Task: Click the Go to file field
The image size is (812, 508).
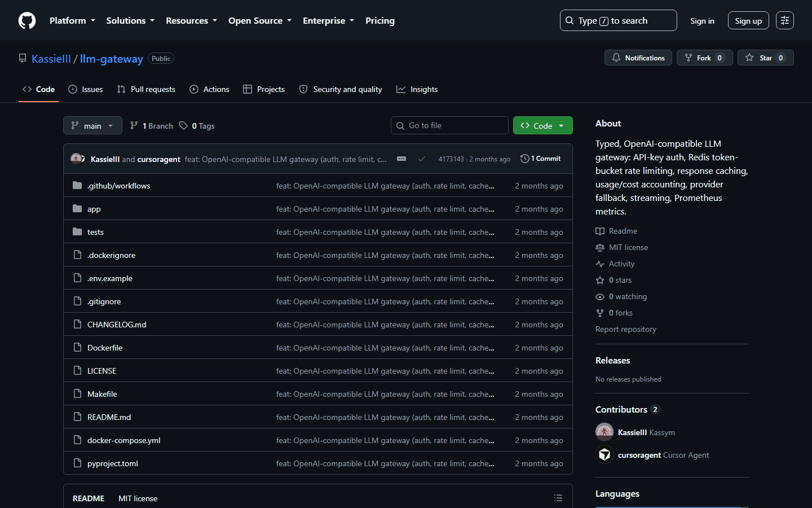Action: pyautogui.click(x=449, y=125)
